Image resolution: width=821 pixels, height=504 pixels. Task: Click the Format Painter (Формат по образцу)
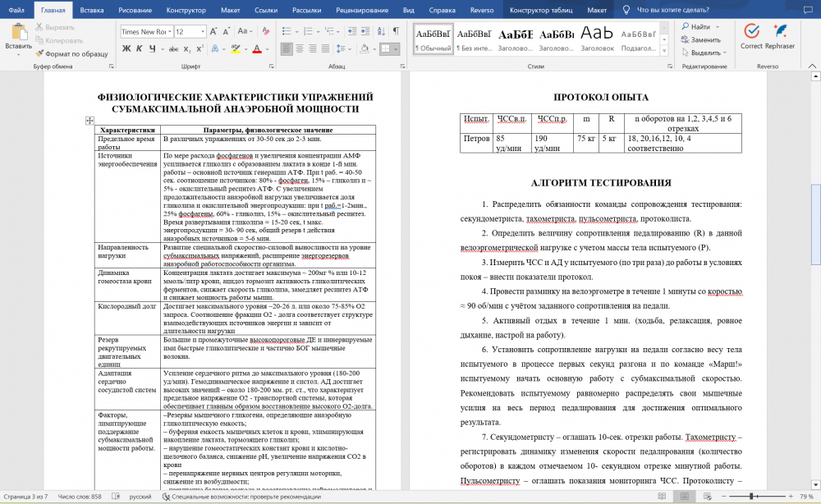click(x=71, y=53)
